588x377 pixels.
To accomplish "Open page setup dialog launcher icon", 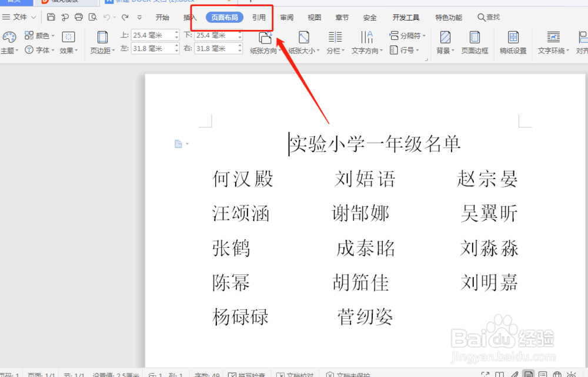I will tap(426, 59).
